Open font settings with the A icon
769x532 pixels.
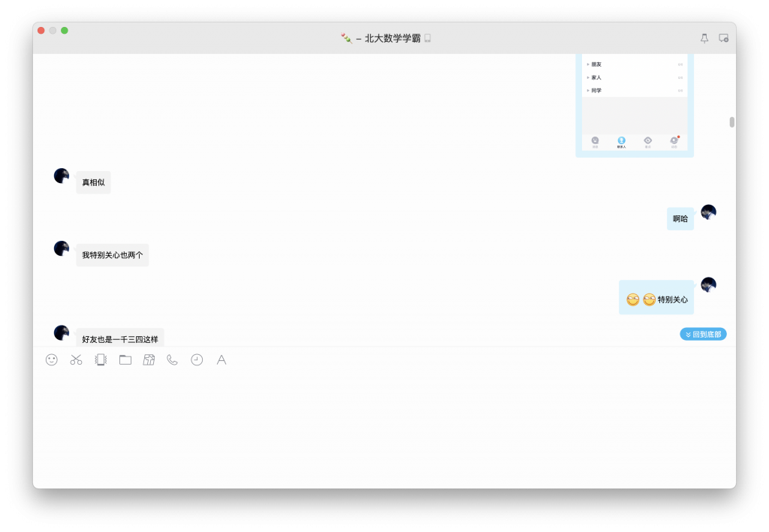[x=221, y=360]
